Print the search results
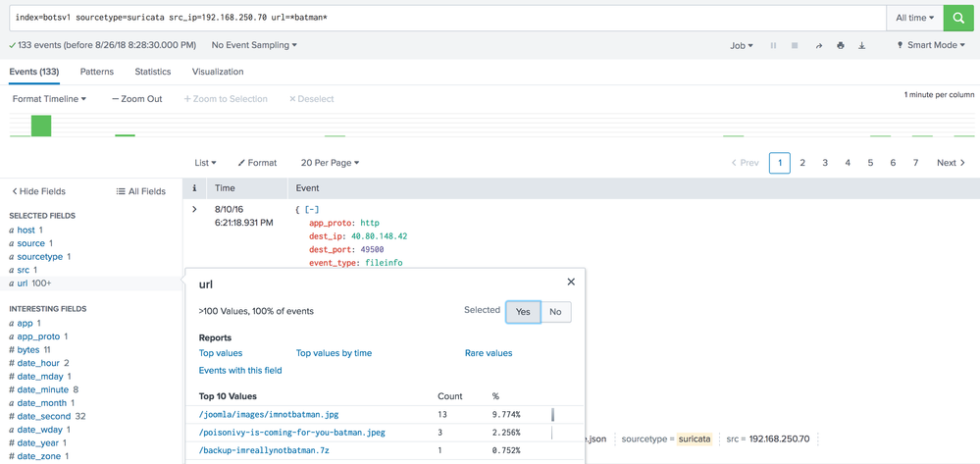 (x=840, y=45)
